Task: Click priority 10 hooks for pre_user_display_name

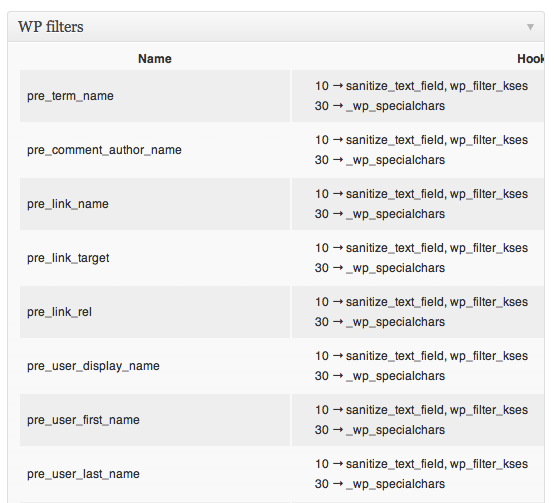Action: [421, 356]
